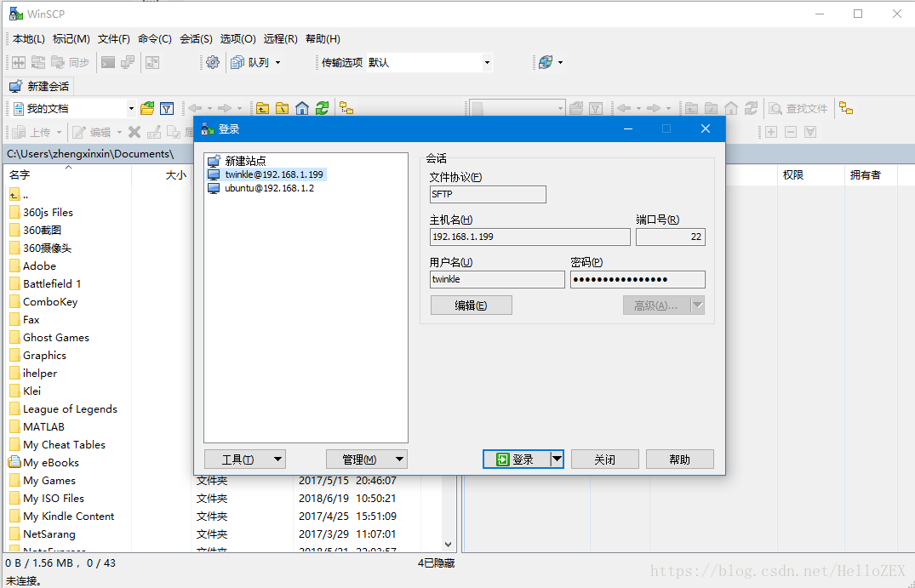
Task: Click the 帮助 help button in dialog
Action: coord(679,460)
